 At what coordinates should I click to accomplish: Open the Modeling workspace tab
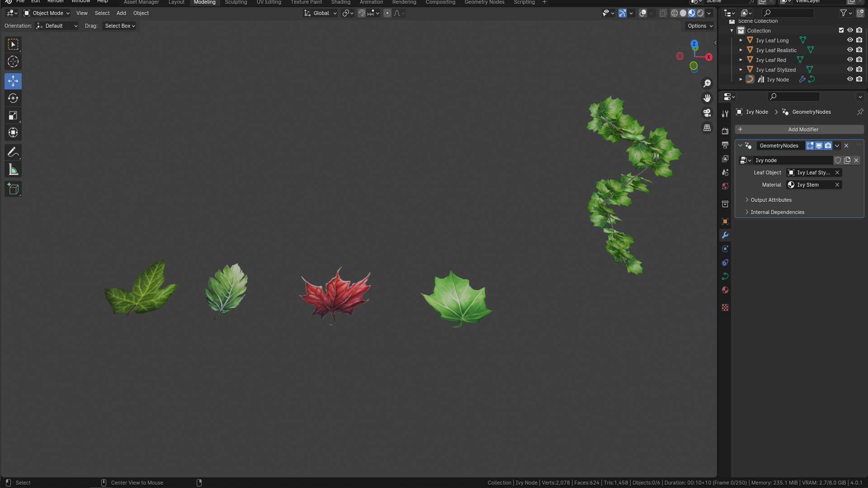(x=204, y=2)
